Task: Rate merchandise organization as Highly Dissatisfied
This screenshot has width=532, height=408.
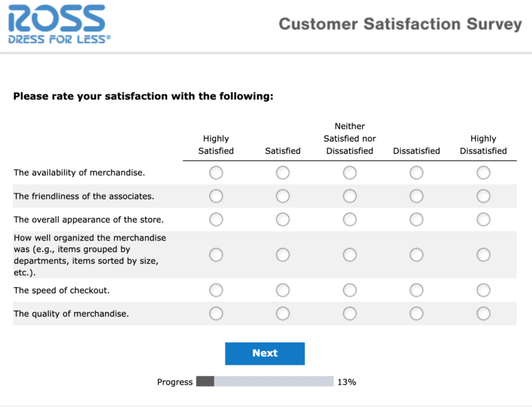Action: click(483, 255)
